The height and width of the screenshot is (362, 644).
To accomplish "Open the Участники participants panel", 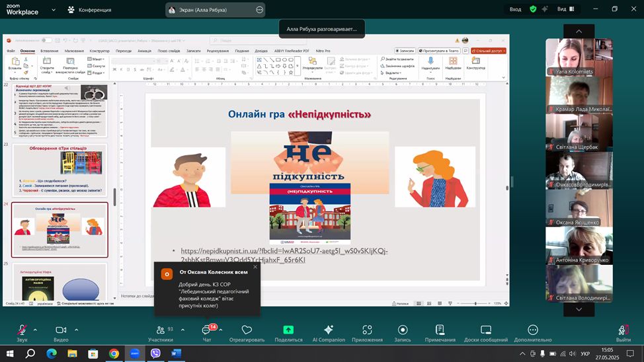I will [x=160, y=330].
